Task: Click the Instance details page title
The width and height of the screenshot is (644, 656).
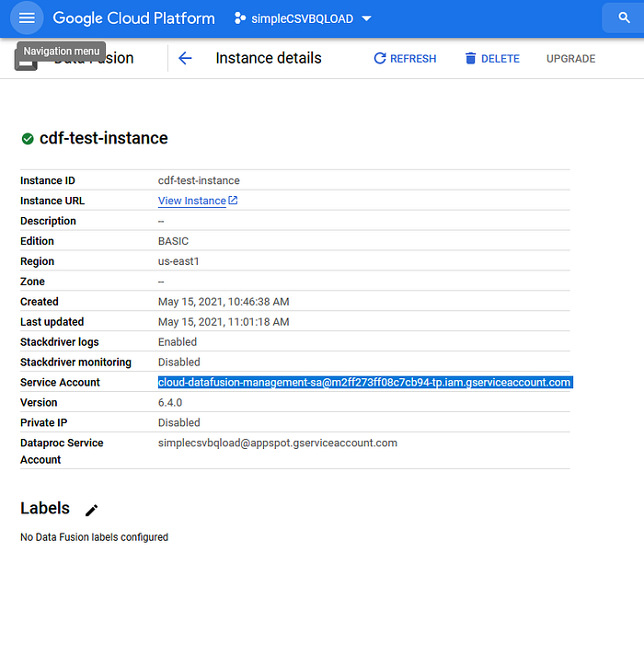Action: (269, 58)
